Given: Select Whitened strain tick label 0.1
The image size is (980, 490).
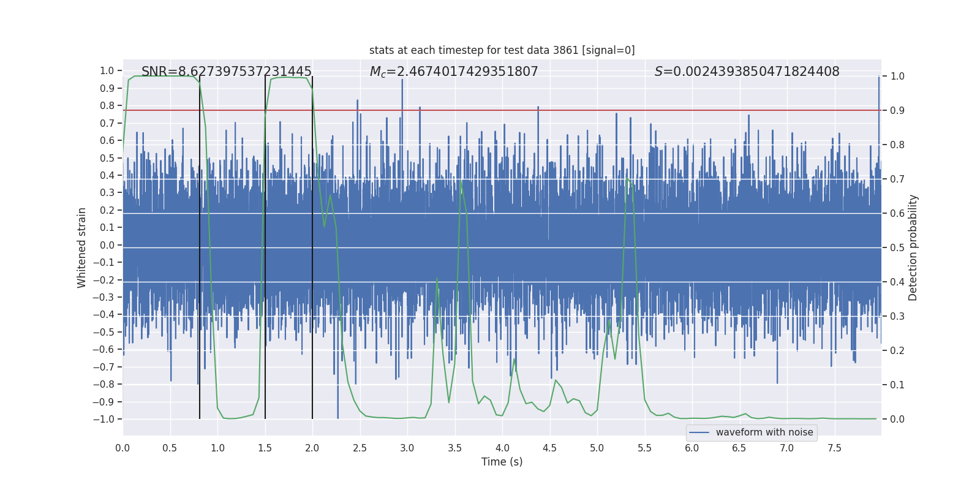Looking at the screenshot, I should [x=107, y=228].
